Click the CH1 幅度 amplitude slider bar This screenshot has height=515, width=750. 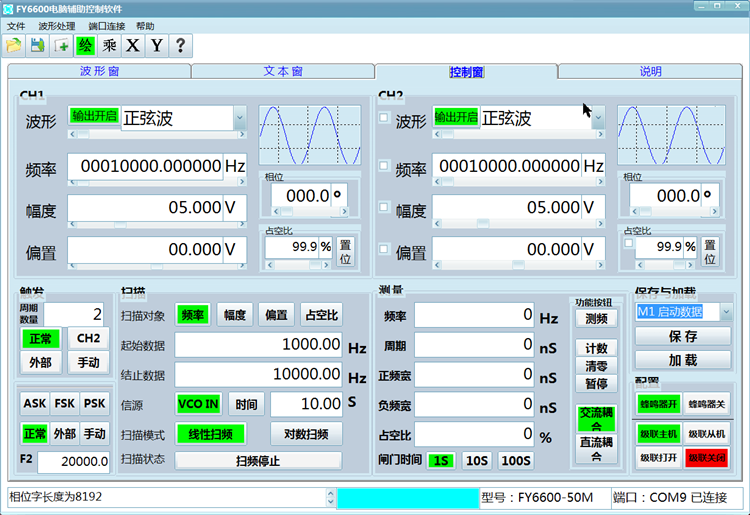tap(156, 224)
